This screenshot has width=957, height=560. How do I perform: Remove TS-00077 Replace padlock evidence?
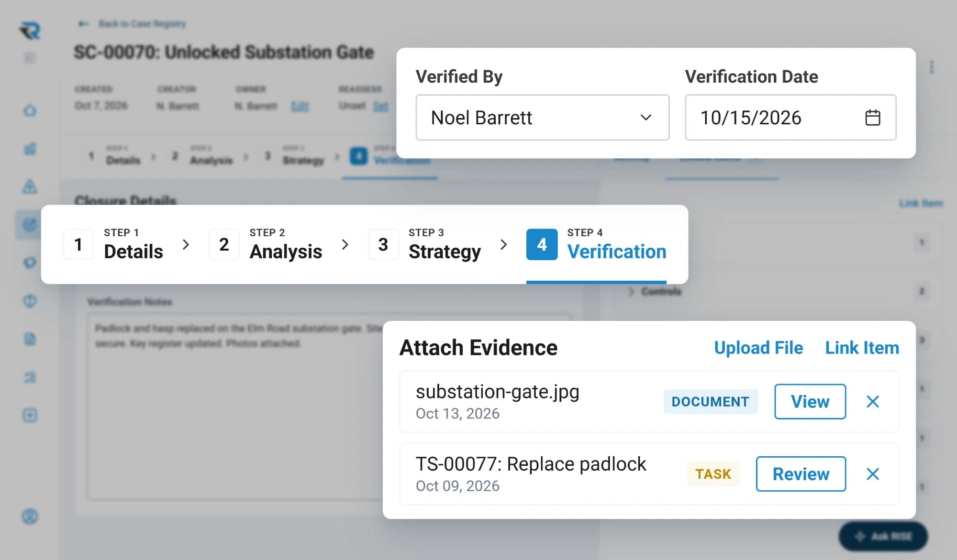[x=873, y=474]
